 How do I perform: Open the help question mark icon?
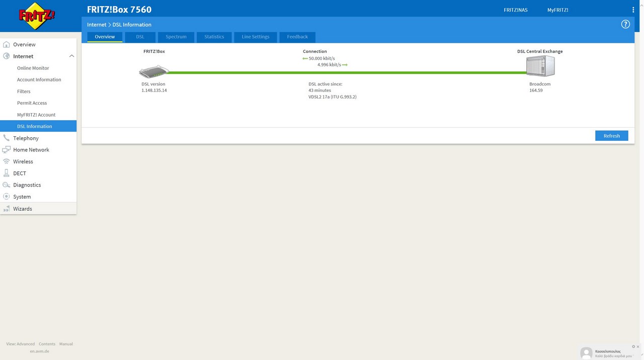(625, 24)
